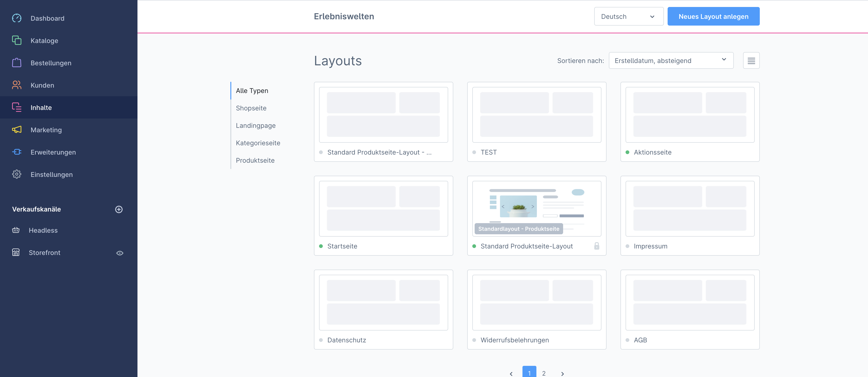Open Marketing menu item
868x377 pixels.
pyautogui.click(x=69, y=130)
